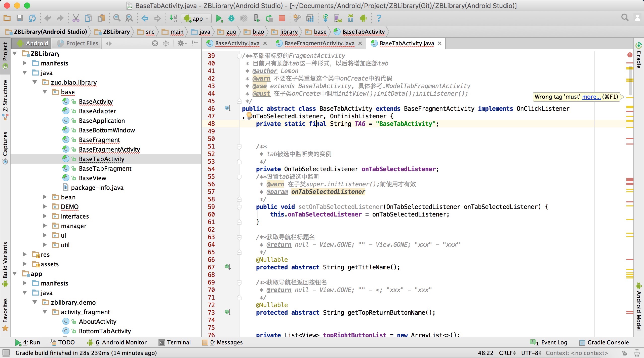Toggle code folding at line 51 comment
The image size is (644, 358).
coord(239,147)
